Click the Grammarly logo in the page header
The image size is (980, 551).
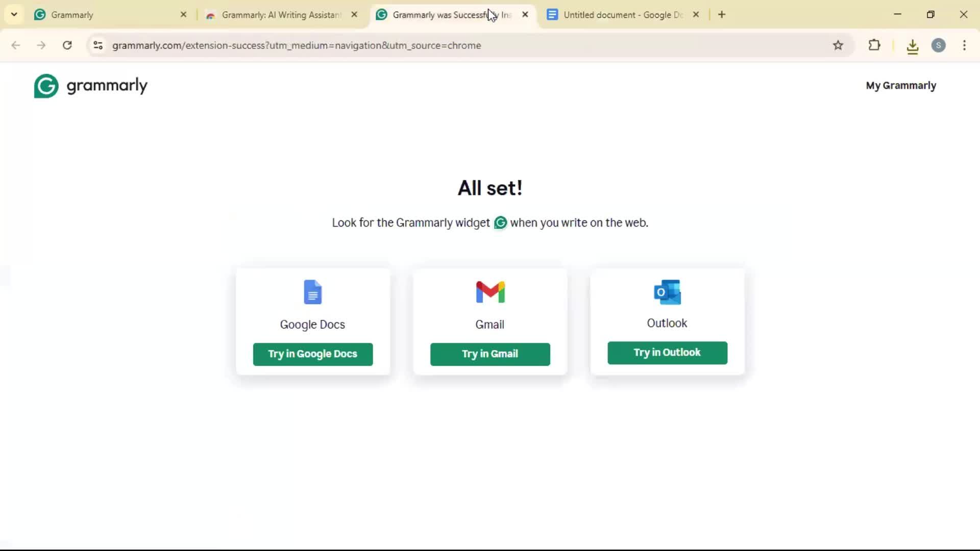91,86
